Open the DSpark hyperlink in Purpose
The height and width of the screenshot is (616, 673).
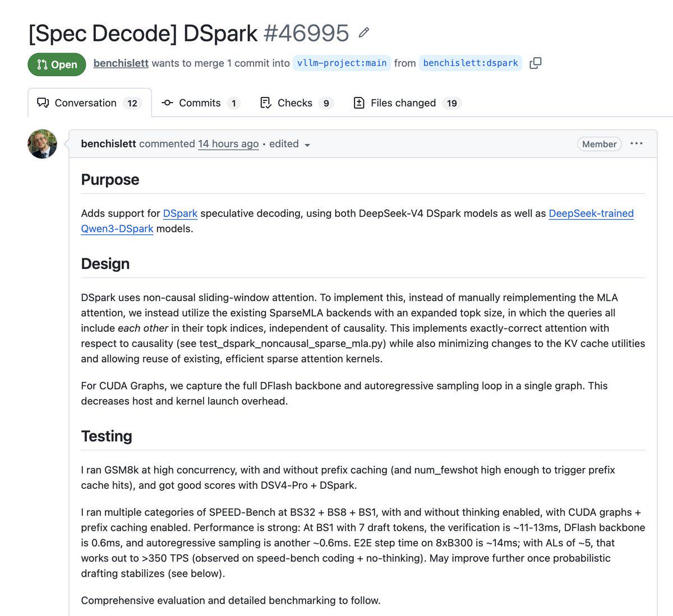click(180, 214)
